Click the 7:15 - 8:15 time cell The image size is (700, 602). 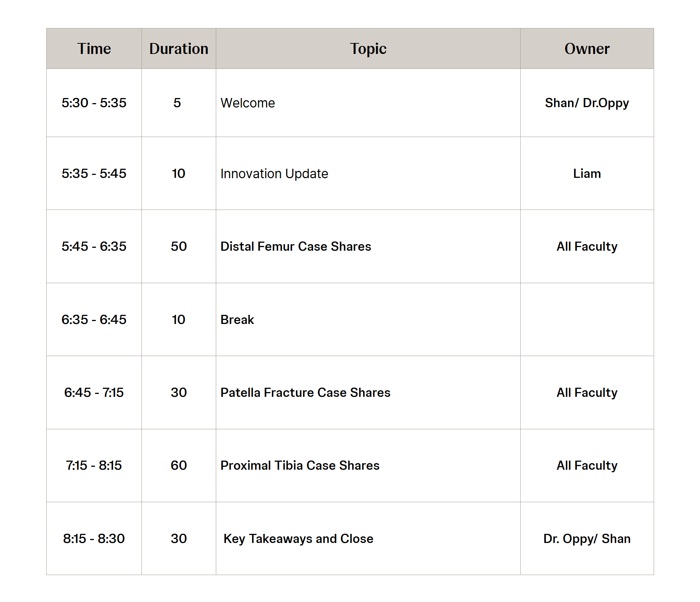click(94, 466)
